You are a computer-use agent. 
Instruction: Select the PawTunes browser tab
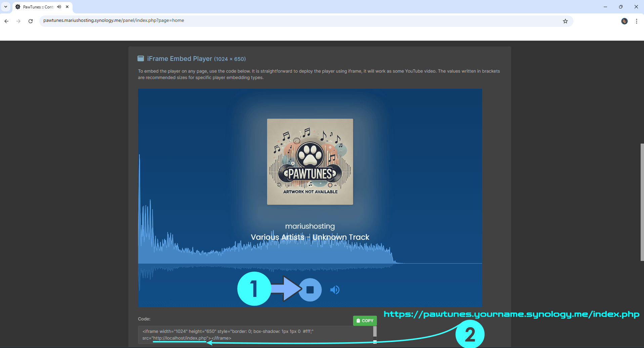[43, 7]
